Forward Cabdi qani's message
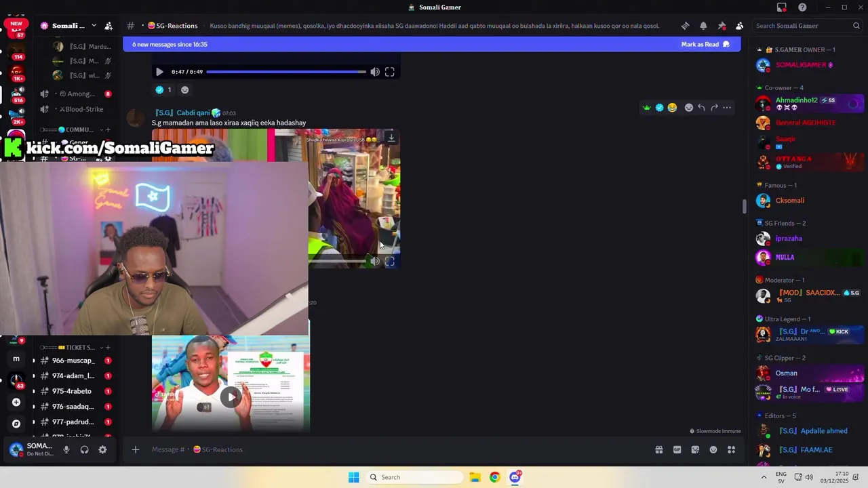 [x=714, y=108]
